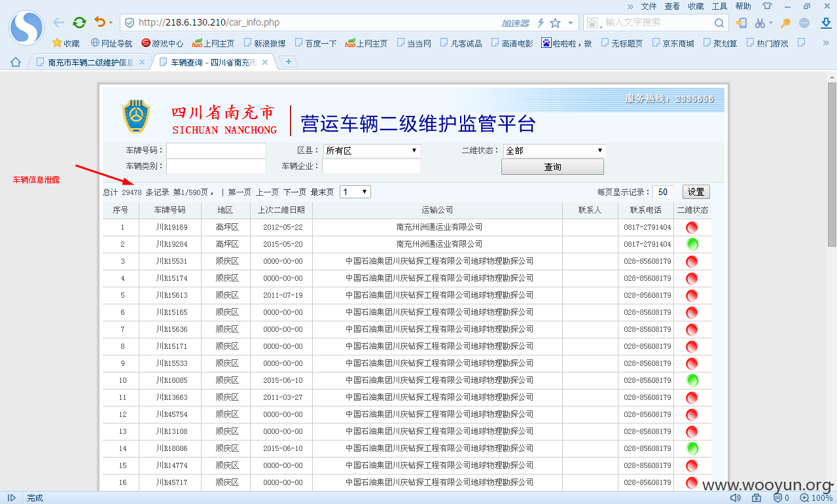Open the 帮助 menu
837x504 pixels.
click(743, 6)
